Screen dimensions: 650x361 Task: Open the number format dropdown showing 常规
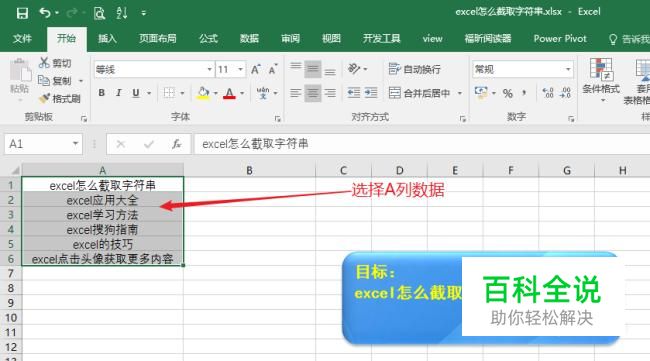point(568,69)
